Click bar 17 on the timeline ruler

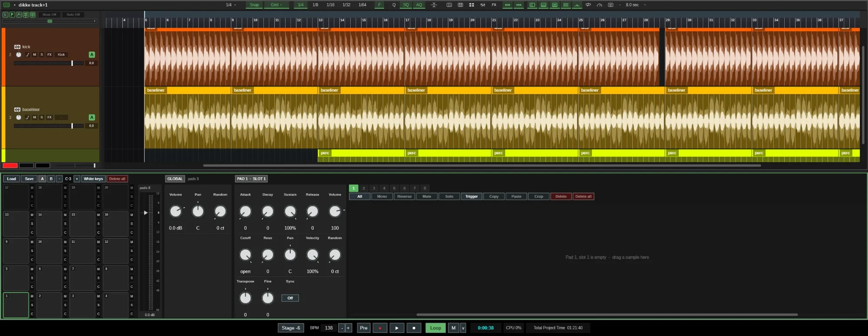[x=407, y=20]
